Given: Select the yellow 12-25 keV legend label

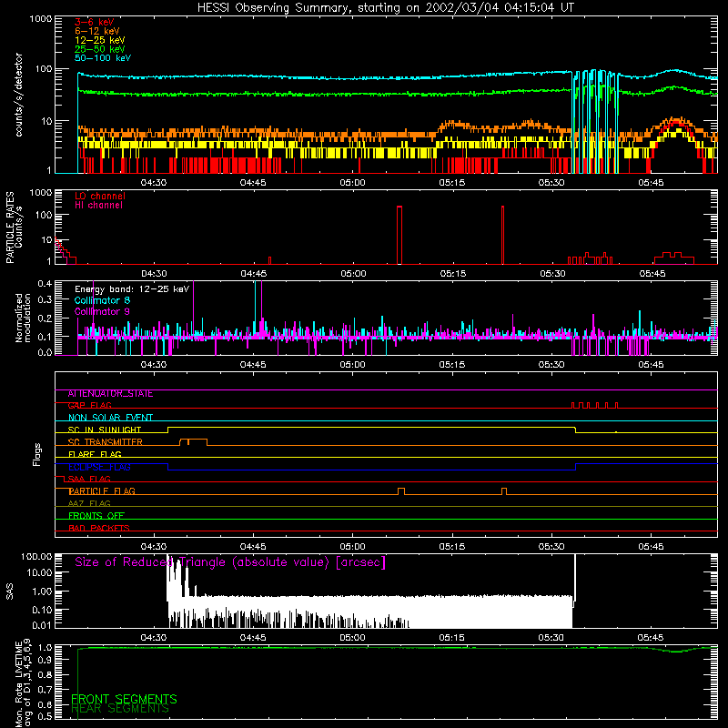Looking at the screenshot, I should tap(100, 40).
